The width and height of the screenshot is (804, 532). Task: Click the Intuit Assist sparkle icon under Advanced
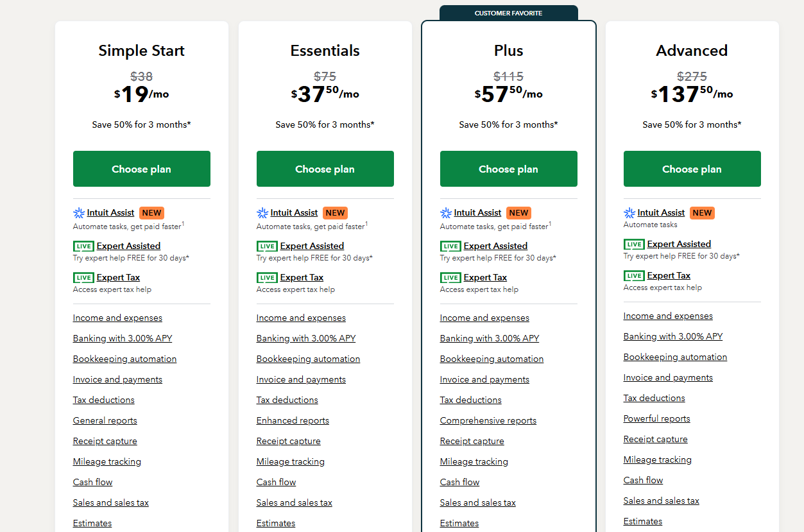(x=629, y=212)
